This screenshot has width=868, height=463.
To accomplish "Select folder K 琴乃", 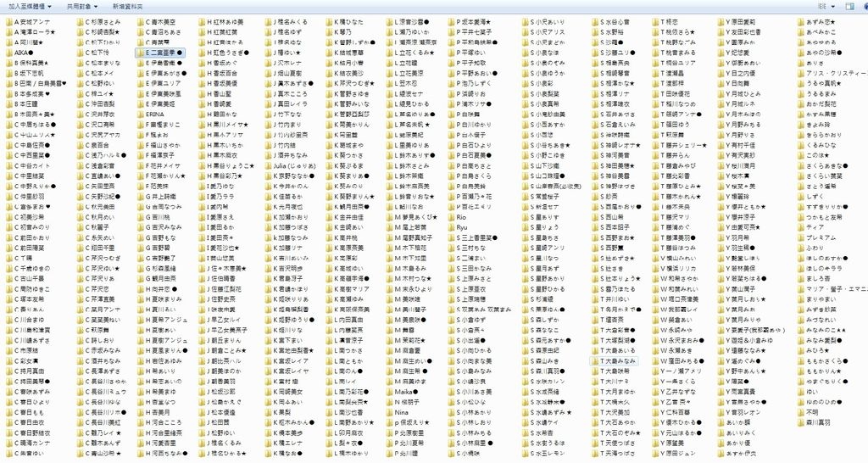I will [338, 32].
